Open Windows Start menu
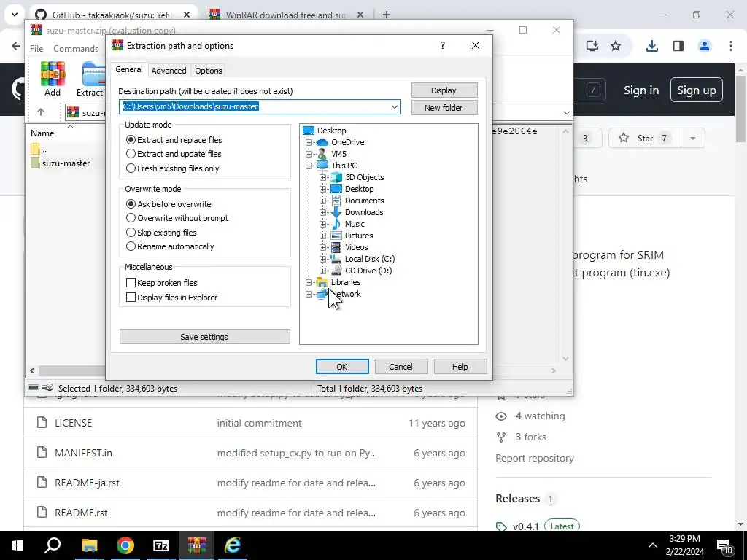This screenshot has width=747, height=560. click(18, 545)
